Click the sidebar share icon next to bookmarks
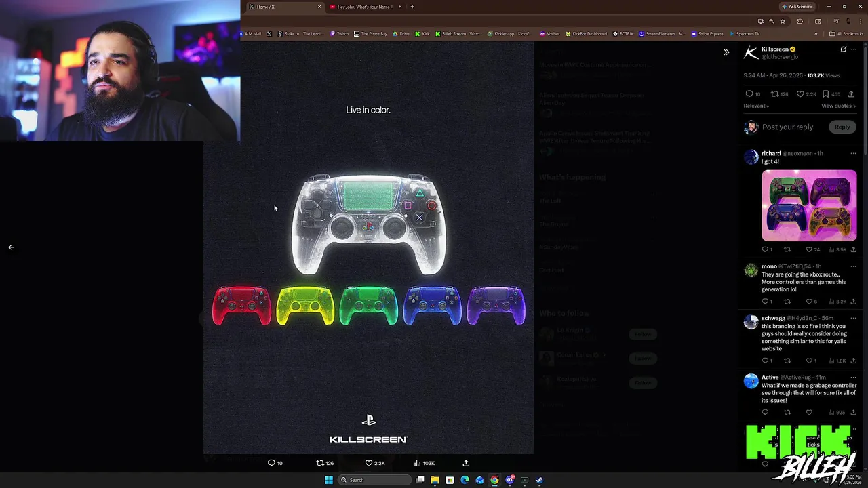Screen dimensions: 868x488 point(851,94)
